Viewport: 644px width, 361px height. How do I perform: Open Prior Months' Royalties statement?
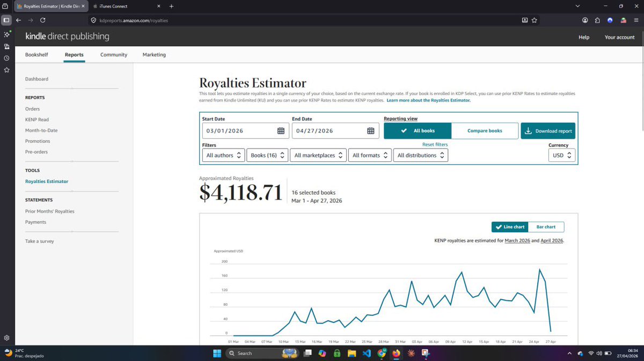pyautogui.click(x=49, y=211)
